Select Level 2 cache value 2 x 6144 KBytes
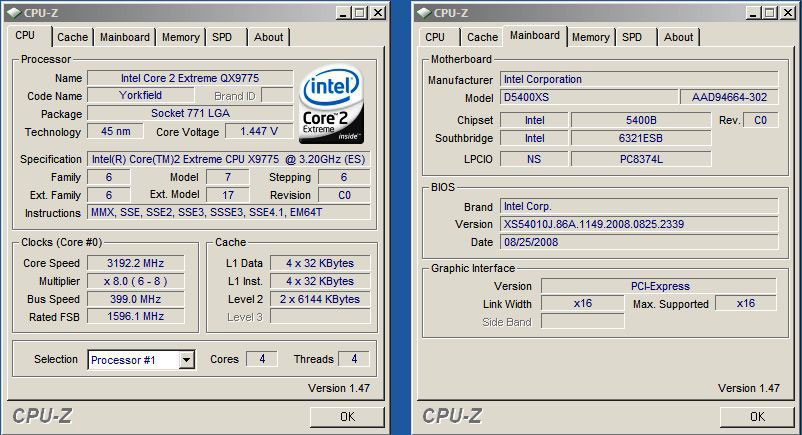Image resolution: width=802 pixels, height=435 pixels. click(320, 299)
